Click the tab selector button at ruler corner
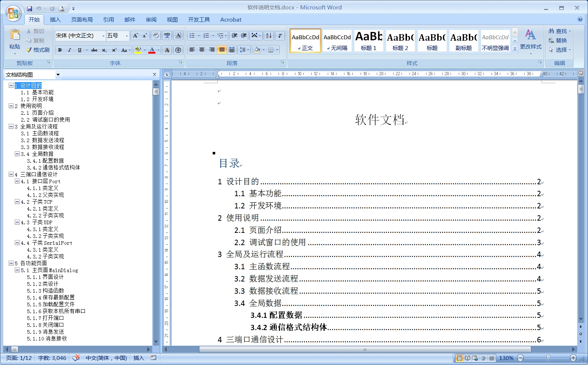The image size is (588, 365). pyautogui.click(x=167, y=74)
